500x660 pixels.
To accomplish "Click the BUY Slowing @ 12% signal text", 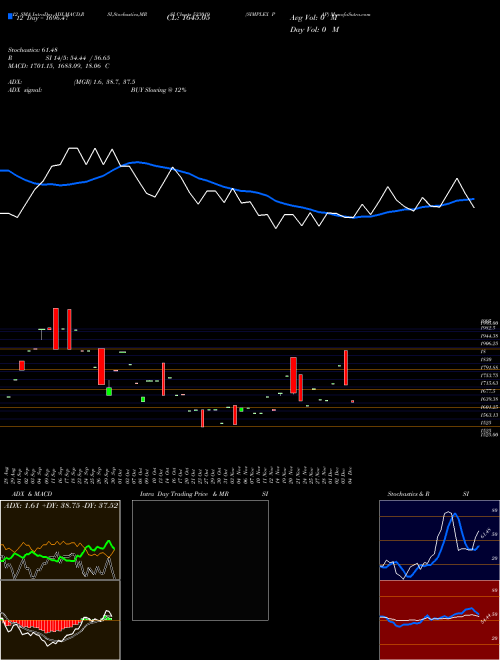I will click(x=158, y=90).
